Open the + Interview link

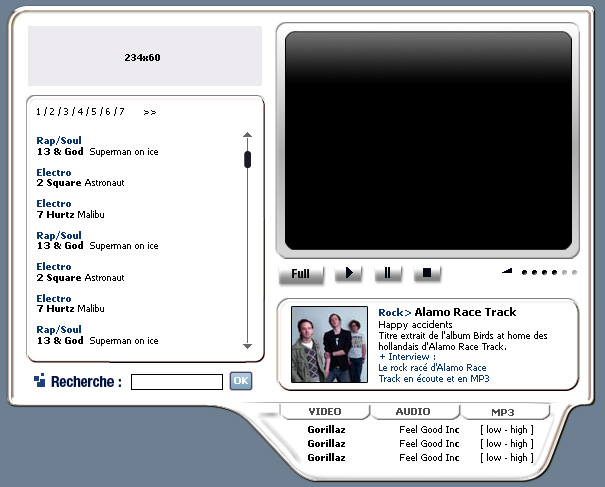pos(407,357)
